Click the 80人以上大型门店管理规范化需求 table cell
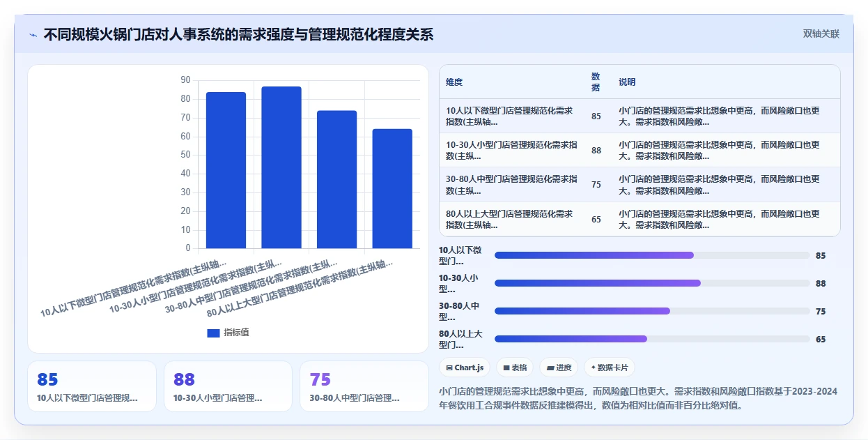 click(x=512, y=219)
